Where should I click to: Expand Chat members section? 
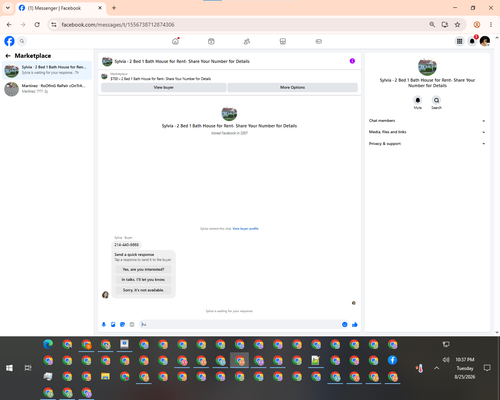point(427,121)
